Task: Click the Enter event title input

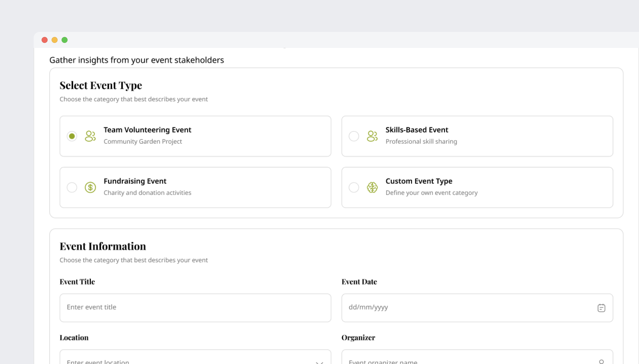Action: (x=195, y=307)
